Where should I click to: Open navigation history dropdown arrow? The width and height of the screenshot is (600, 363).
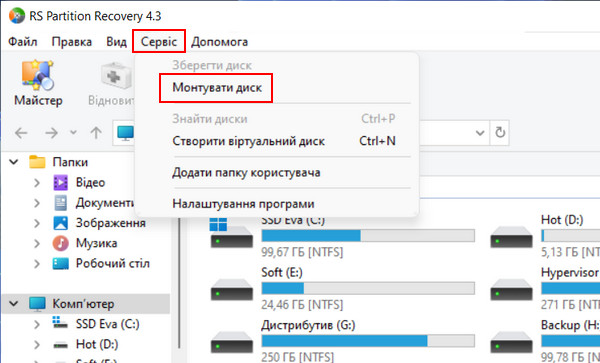pos(73,133)
